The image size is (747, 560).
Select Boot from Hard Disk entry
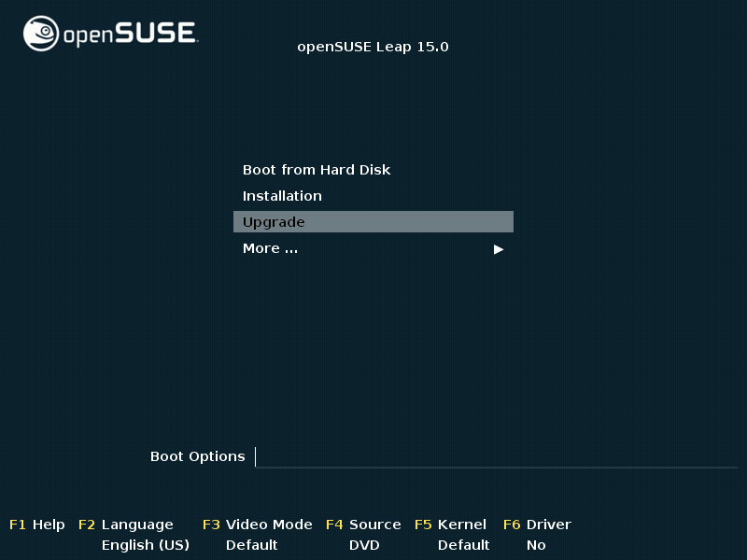click(317, 170)
